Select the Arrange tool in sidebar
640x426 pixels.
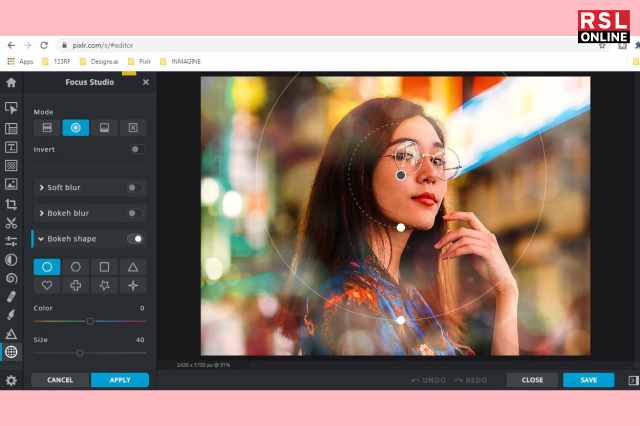[x=11, y=108]
